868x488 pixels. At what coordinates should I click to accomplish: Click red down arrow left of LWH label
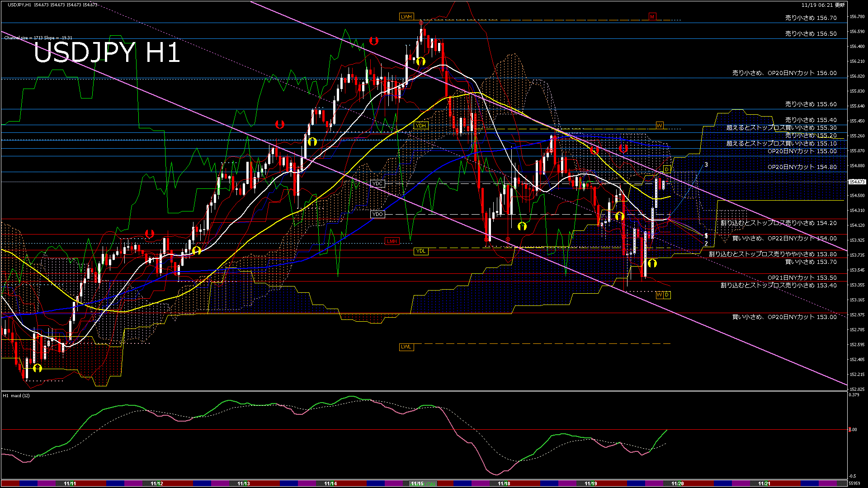[373, 41]
